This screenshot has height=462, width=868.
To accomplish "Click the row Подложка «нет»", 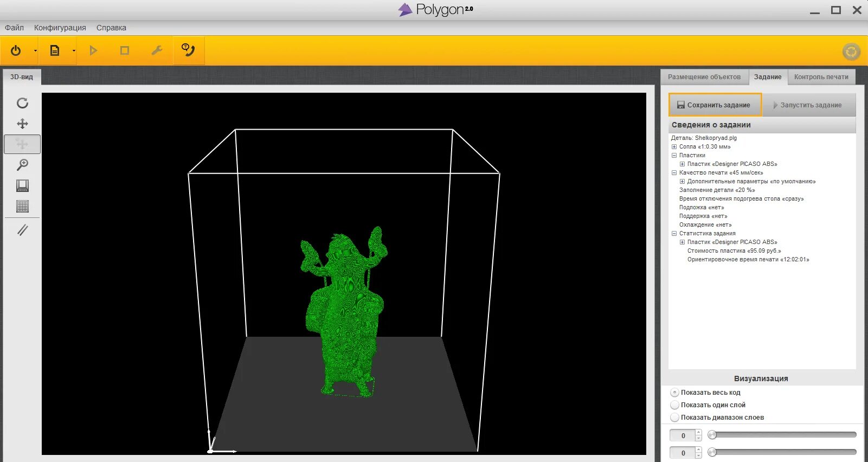I will pos(702,208).
